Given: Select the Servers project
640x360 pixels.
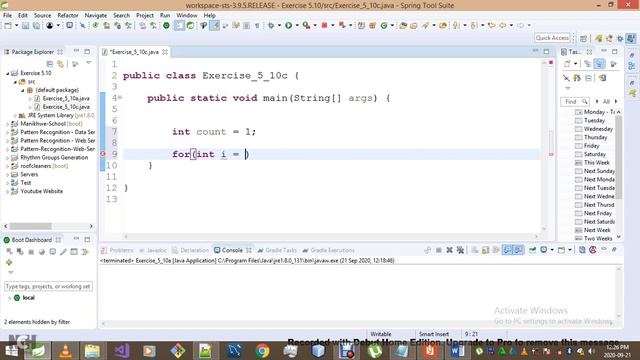Looking at the screenshot, I should [29, 174].
